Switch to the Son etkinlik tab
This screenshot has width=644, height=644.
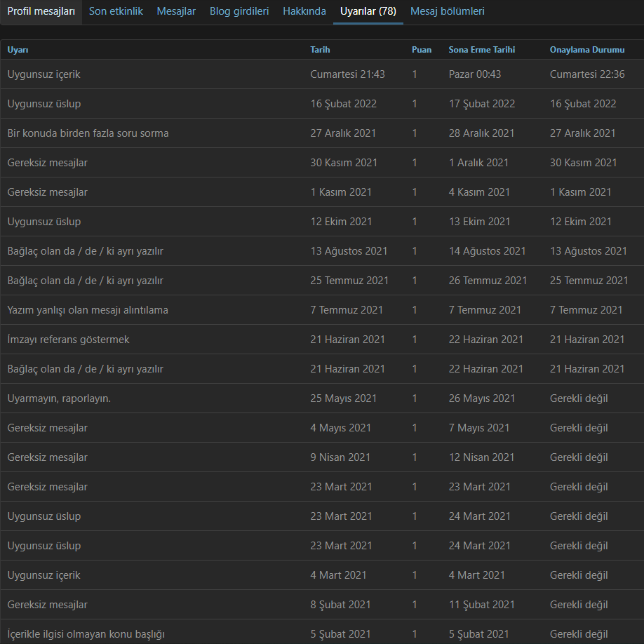coord(116,11)
